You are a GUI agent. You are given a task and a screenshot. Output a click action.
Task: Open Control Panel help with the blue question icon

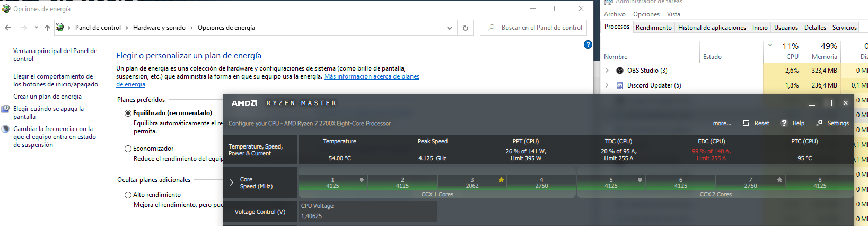click(x=588, y=45)
